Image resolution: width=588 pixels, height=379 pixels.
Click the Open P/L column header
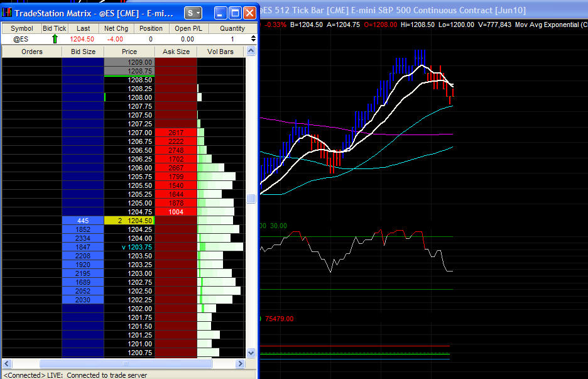tap(188, 28)
